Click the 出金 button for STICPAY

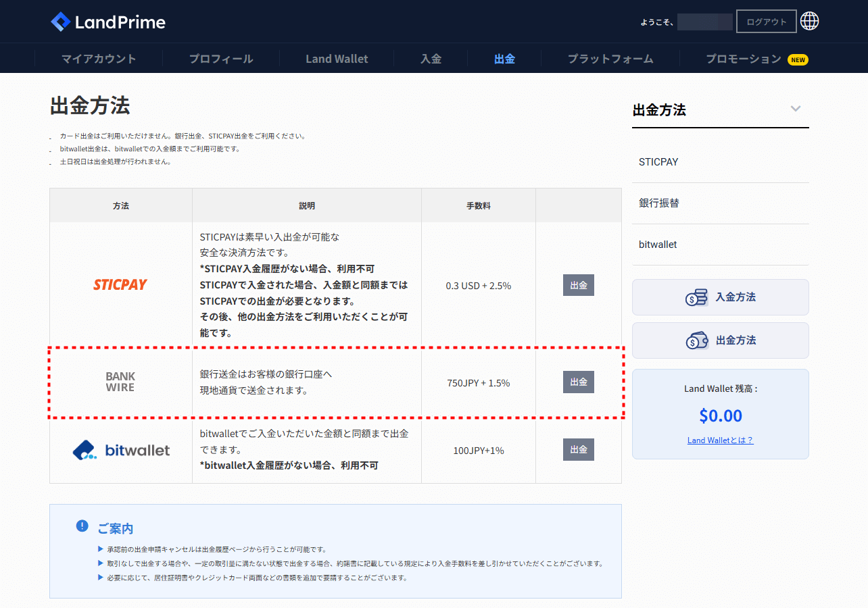pyautogui.click(x=579, y=285)
